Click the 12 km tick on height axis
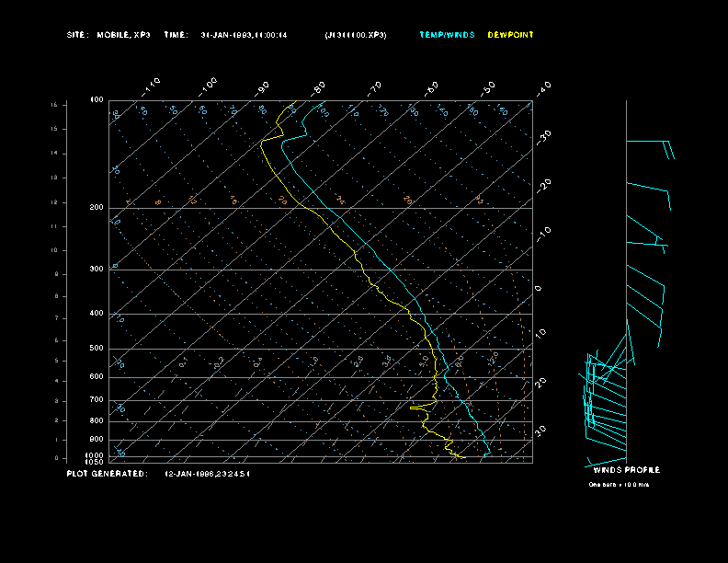The width and height of the screenshot is (728, 563). pyautogui.click(x=54, y=202)
